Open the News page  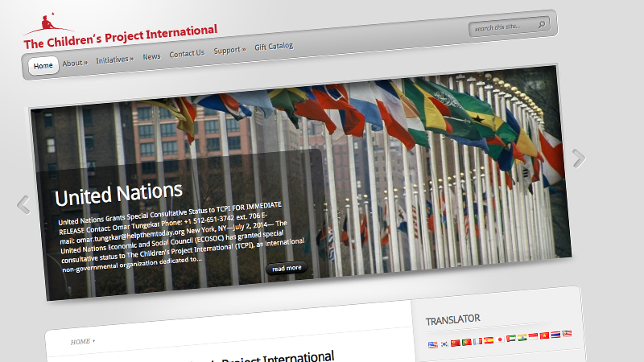151,56
